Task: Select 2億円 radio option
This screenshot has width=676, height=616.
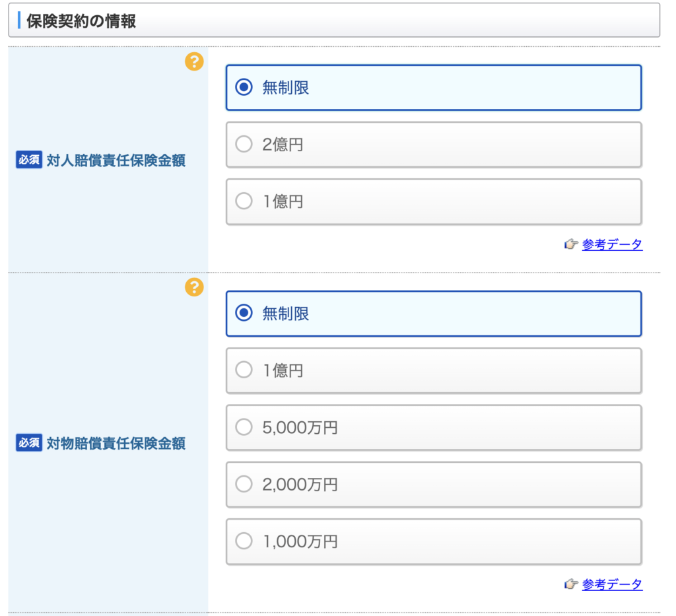Action: pos(244,145)
